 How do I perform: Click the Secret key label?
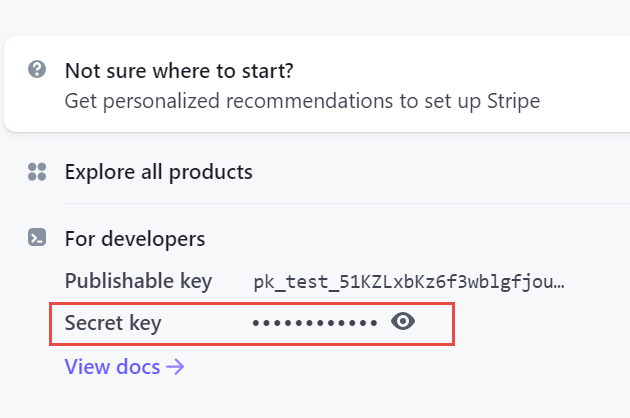[113, 323]
